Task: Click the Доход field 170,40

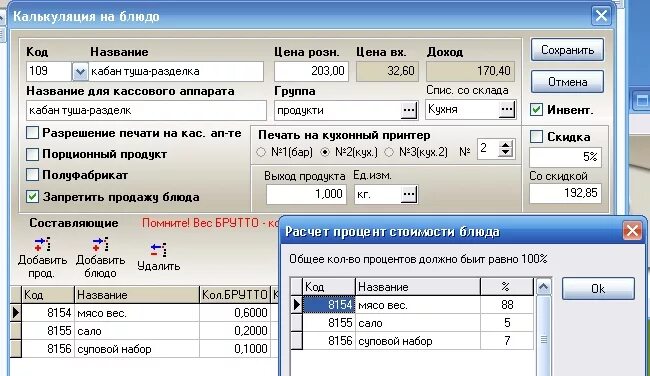Action: tap(471, 71)
